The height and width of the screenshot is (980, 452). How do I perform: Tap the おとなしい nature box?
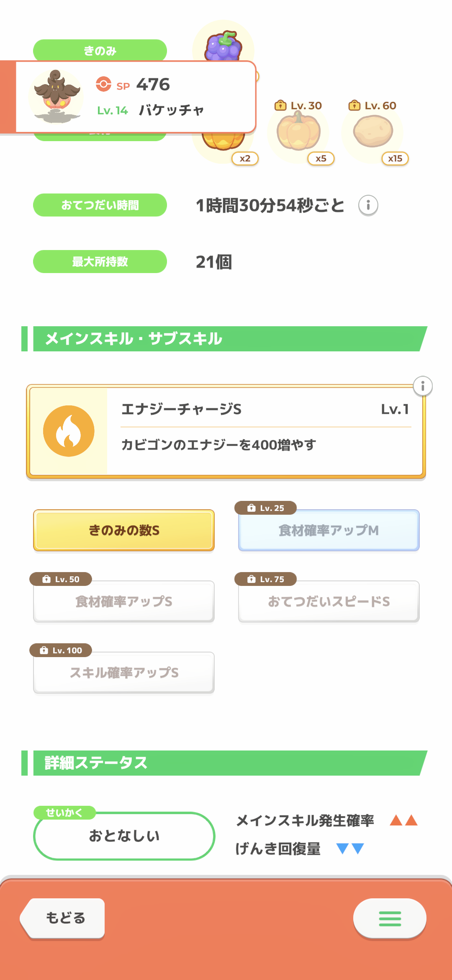coord(124,836)
